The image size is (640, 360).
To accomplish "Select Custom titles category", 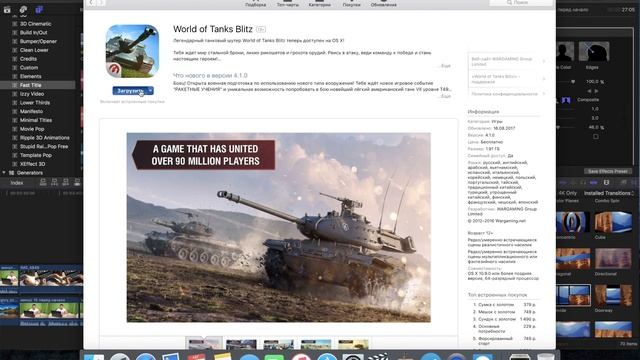I will point(29,68).
